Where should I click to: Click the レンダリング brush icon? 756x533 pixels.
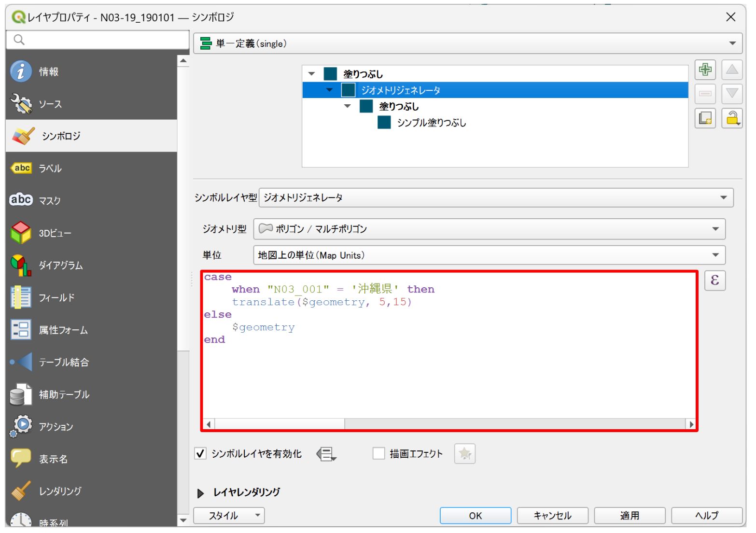click(21, 491)
